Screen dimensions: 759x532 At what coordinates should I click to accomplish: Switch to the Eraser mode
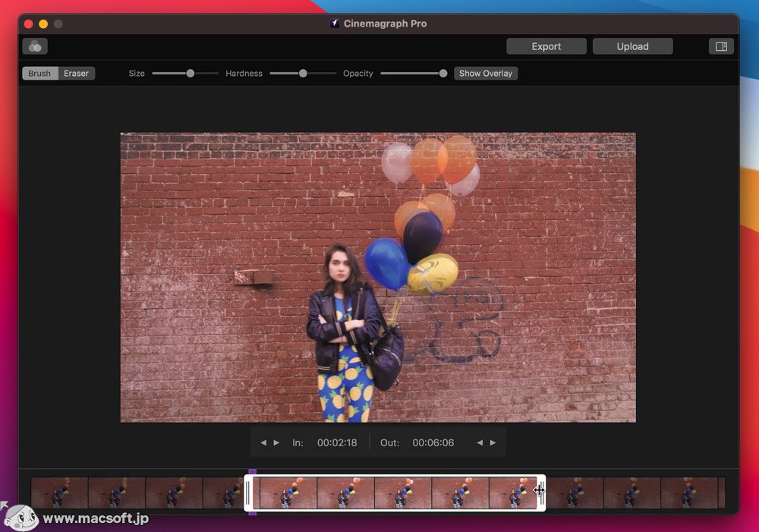(76, 73)
